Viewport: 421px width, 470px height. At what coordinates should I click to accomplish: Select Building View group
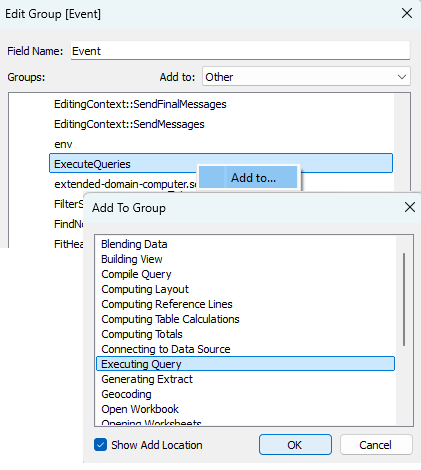tap(132, 259)
